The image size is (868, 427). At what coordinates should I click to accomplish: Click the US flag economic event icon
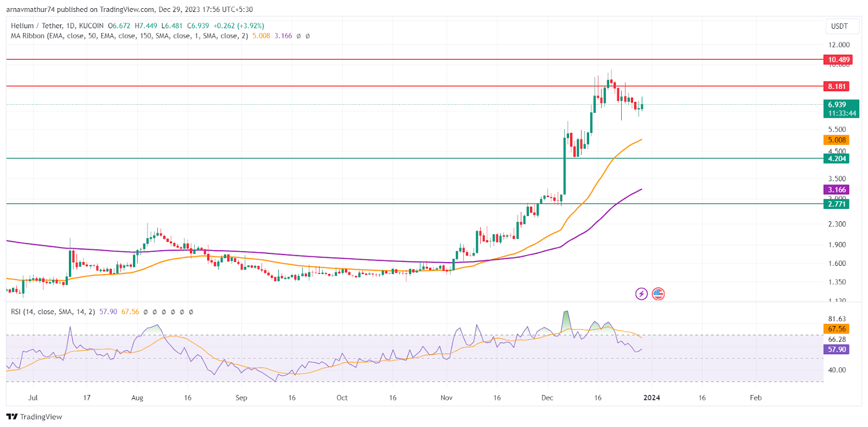658,294
